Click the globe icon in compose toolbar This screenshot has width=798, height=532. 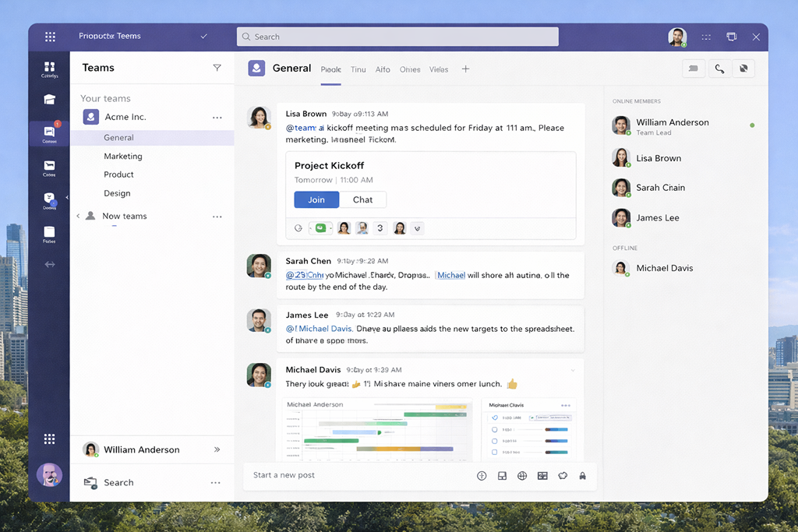tap(522, 476)
